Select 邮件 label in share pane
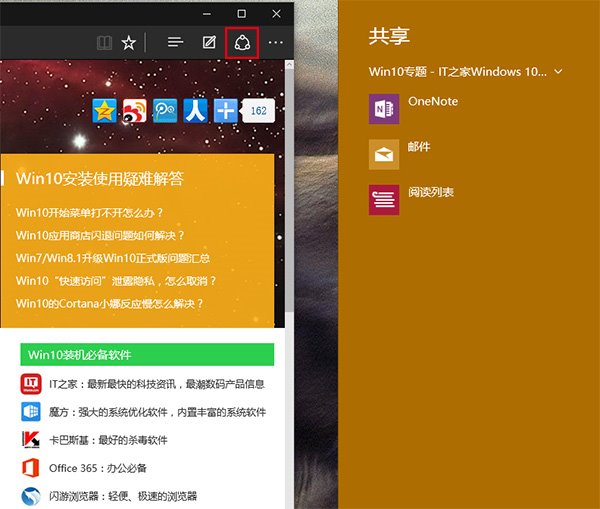 (419, 147)
